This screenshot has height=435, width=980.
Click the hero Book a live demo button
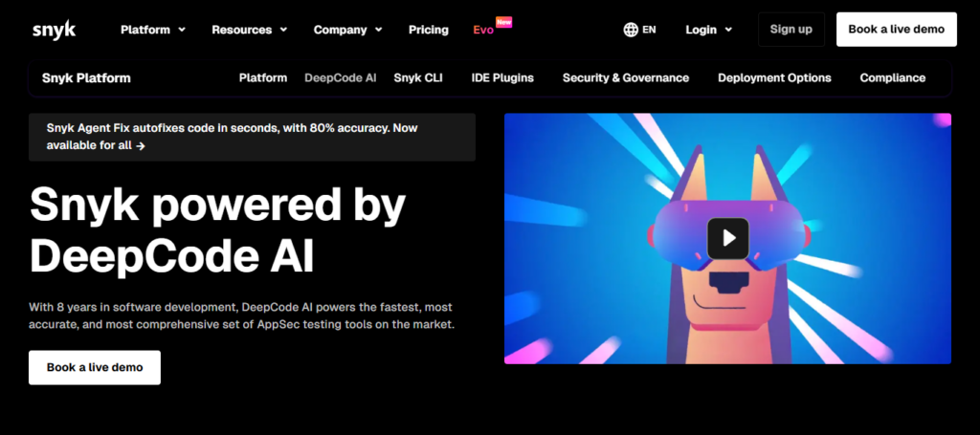point(95,367)
